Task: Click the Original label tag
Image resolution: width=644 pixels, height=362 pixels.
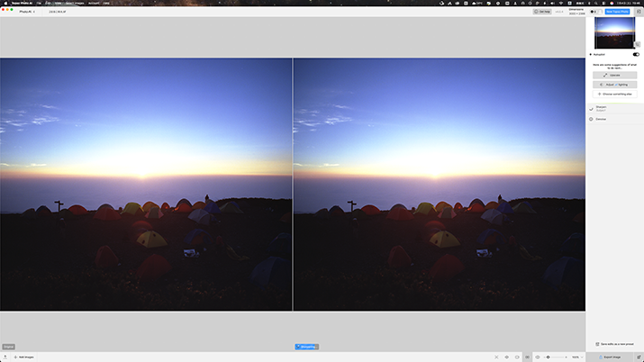Action: tap(9, 347)
